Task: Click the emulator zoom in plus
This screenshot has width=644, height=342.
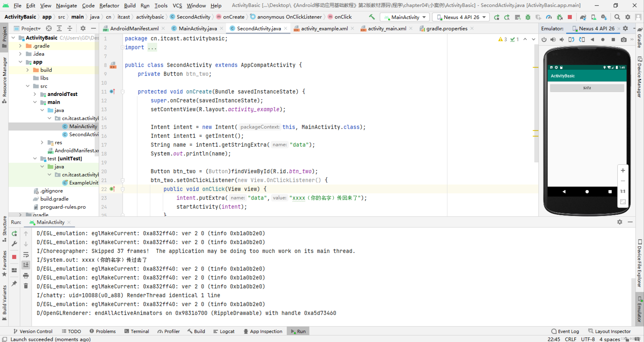Action: pos(623,170)
